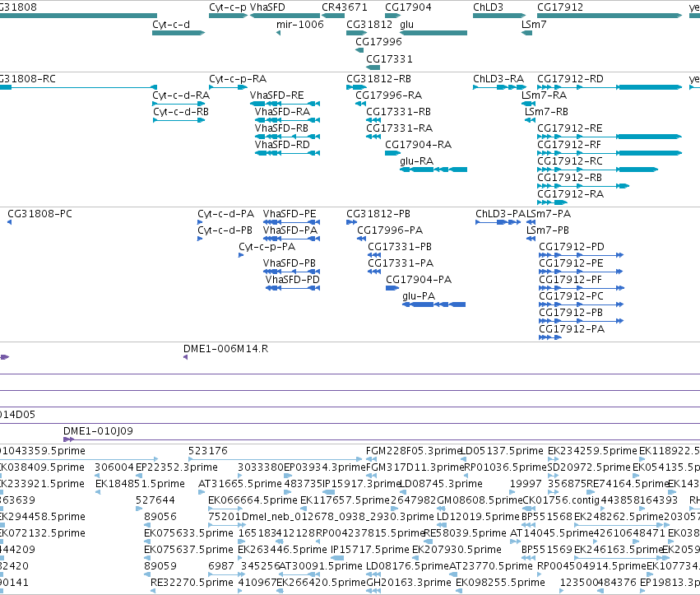Select the VhaSFD-PD protein label
The height and width of the screenshot is (595, 700).
(x=292, y=280)
